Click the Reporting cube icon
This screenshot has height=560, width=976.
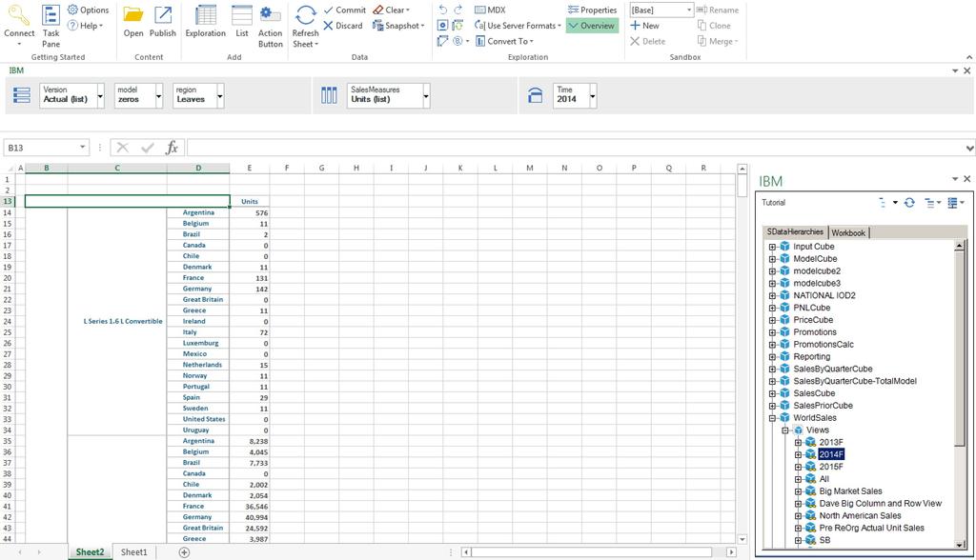pos(785,356)
